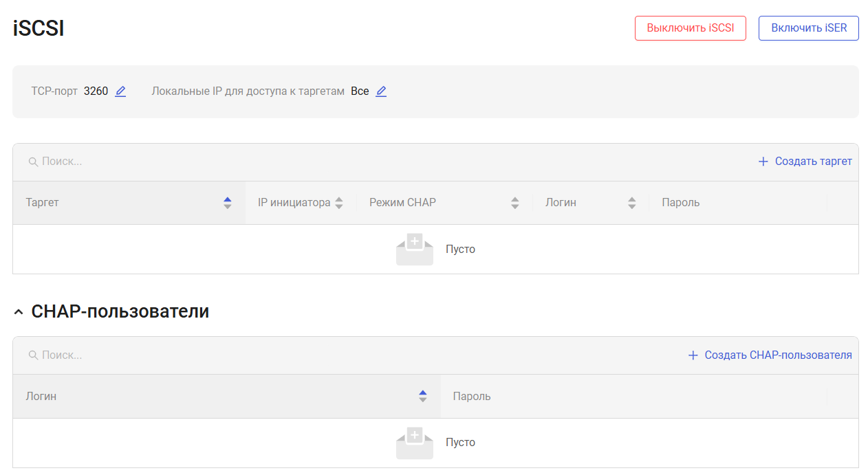Click the empty box icon in CHAP users table
The height and width of the screenshot is (475, 868).
[414, 443]
